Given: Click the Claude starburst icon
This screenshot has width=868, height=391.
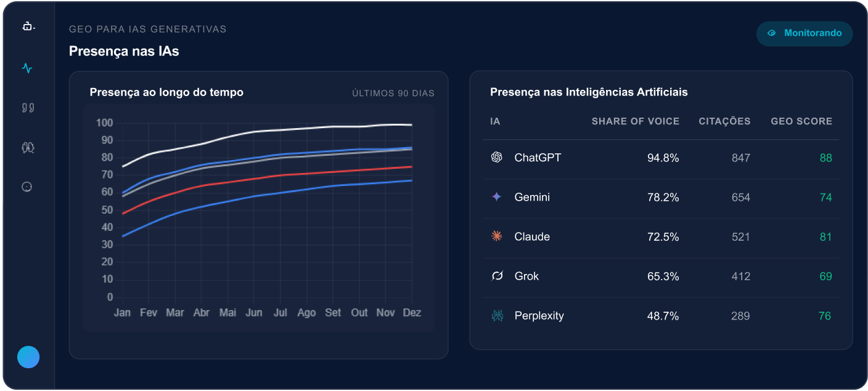Looking at the screenshot, I should (x=496, y=236).
